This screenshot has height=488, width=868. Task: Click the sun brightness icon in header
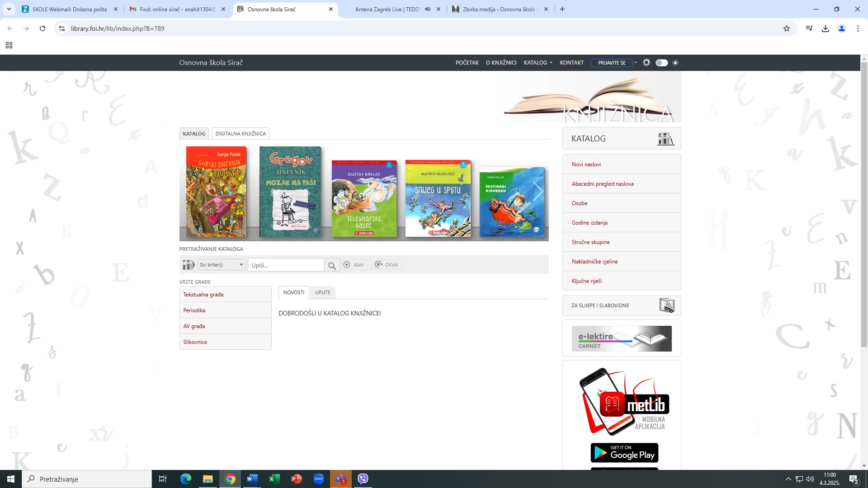pyautogui.click(x=675, y=63)
